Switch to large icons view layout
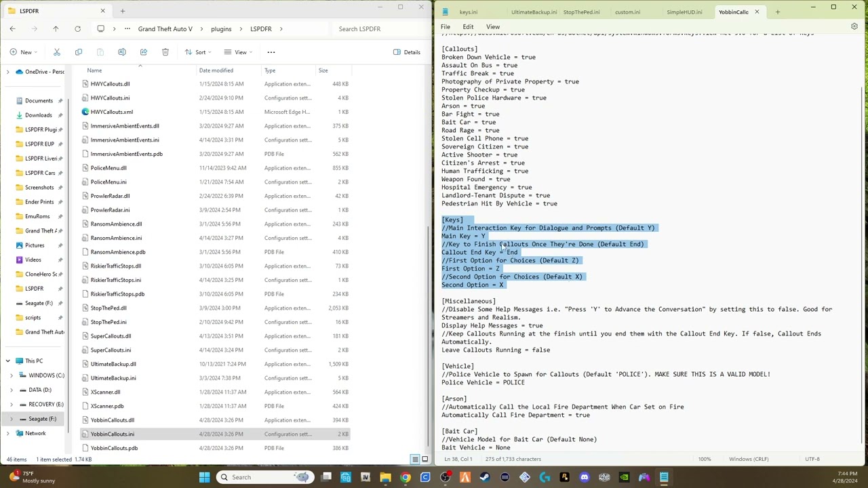The height and width of the screenshot is (488, 868). point(426,459)
